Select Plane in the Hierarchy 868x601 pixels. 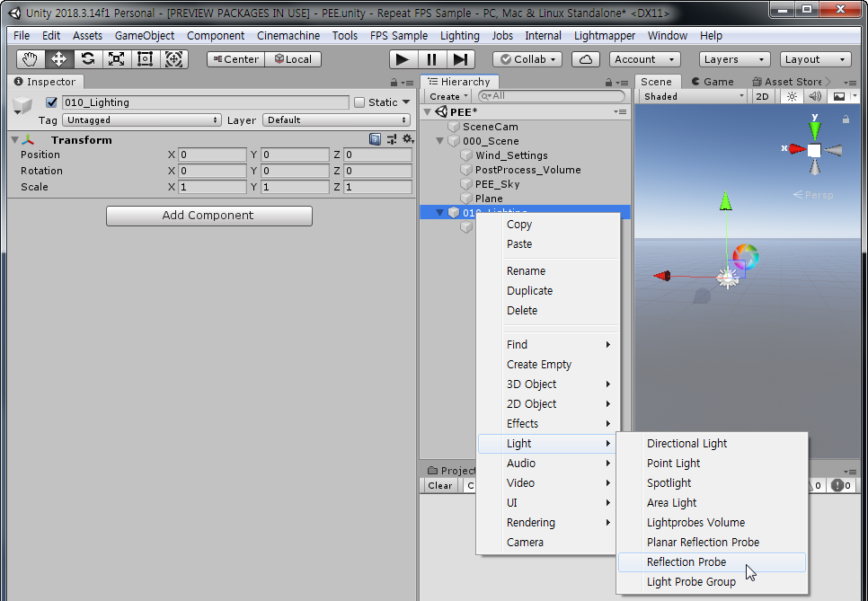click(x=489, y=199)
